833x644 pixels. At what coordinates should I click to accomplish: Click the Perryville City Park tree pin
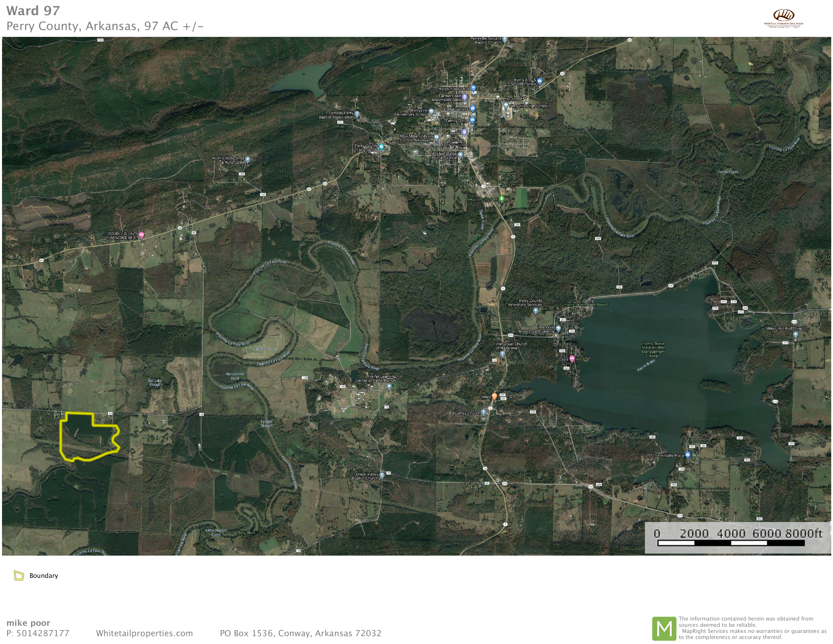coord(502,199)
